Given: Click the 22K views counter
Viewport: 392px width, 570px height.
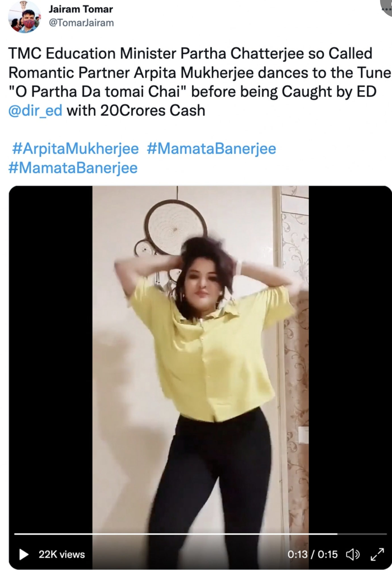Looking at the screenshot, I should pos(62,554).
